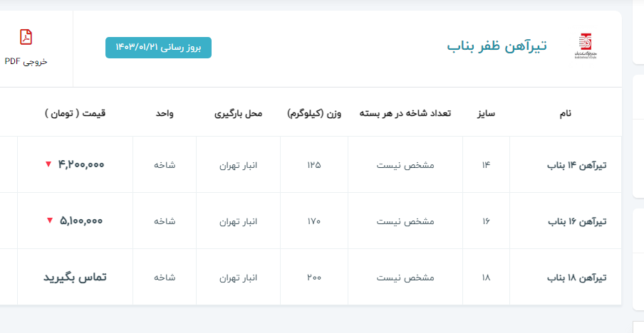644x333 pixels.
Task: Open the تیرآهن ظفر بناب title
Action: coord(492,46)
